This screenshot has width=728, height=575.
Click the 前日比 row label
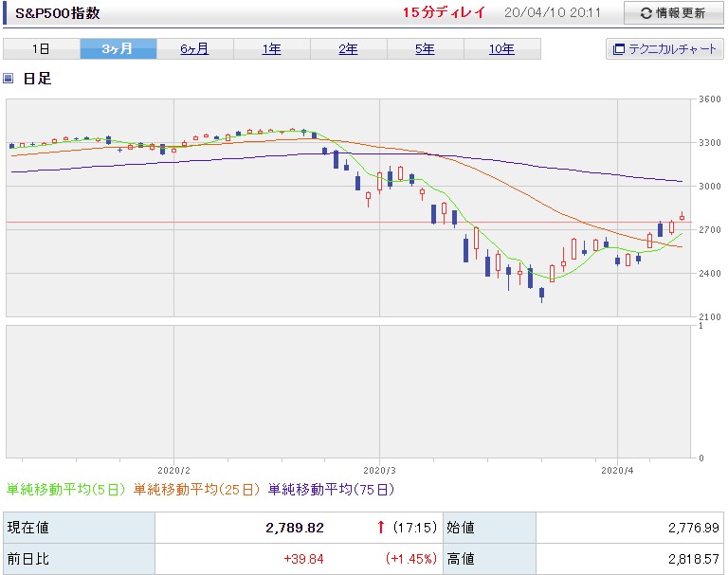pyautogui.click(x=79, y=559)
